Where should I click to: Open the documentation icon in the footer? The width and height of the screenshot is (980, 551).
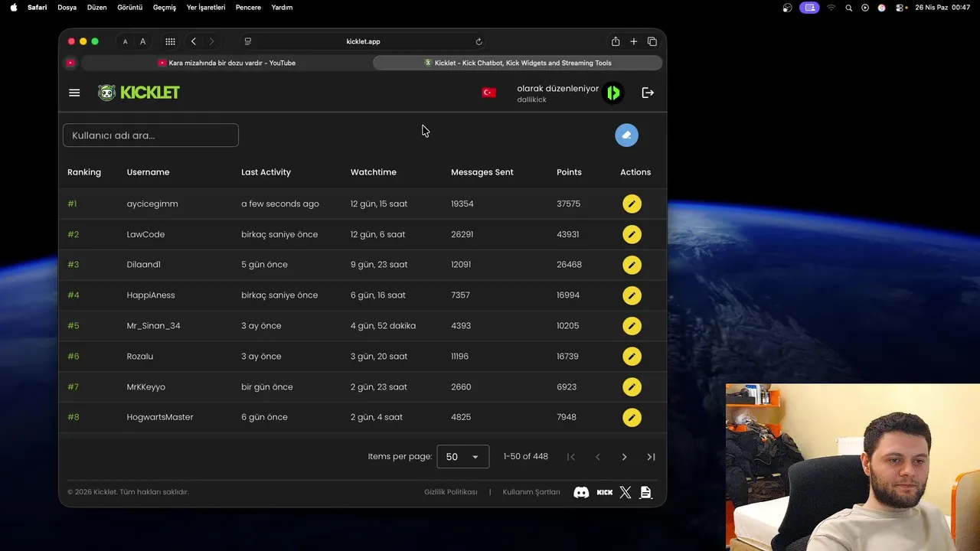point(645,492)
